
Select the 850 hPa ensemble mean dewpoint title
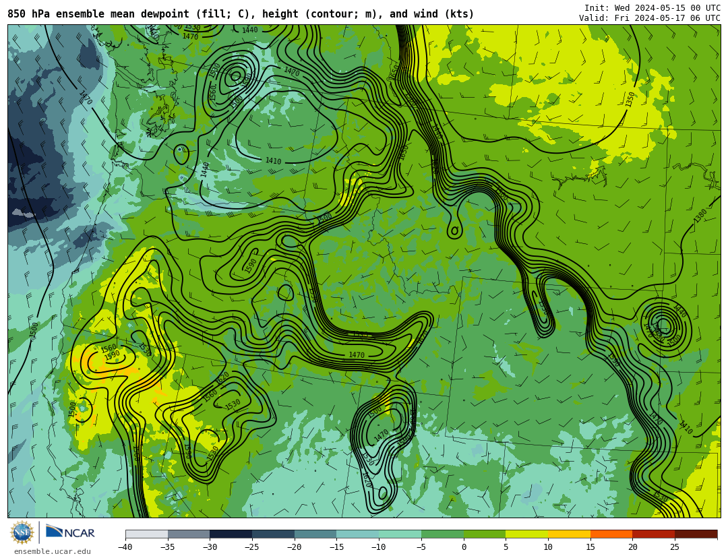click(241, 14)
